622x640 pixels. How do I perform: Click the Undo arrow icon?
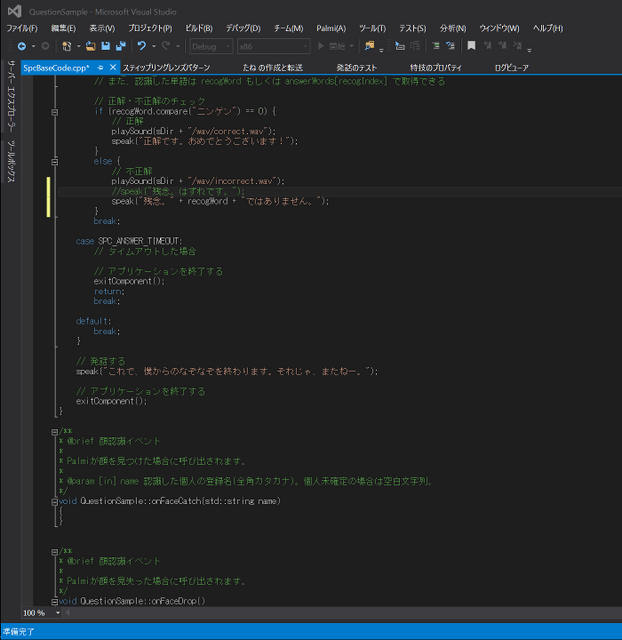tap(142, 46)
